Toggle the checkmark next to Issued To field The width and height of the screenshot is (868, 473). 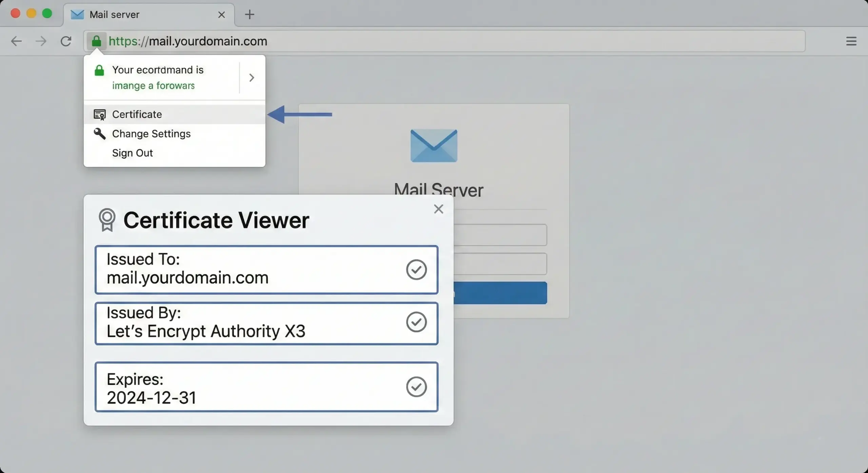pos(416,269)
